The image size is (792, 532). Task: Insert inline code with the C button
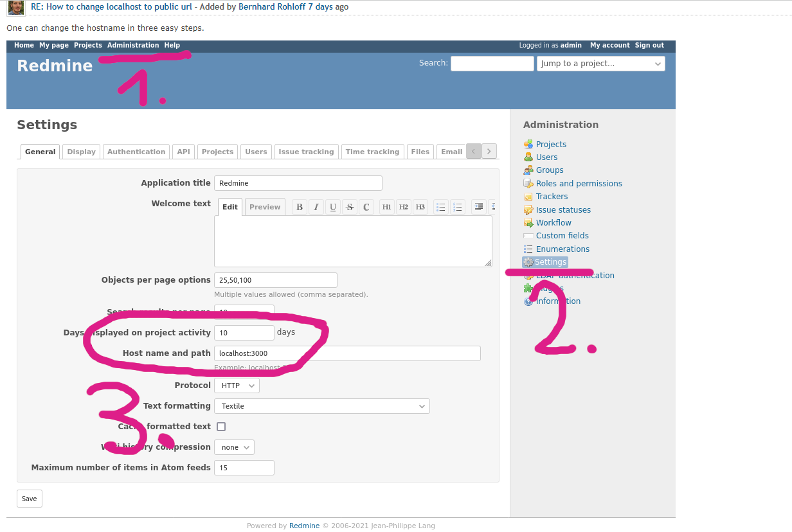pos(366,207)
